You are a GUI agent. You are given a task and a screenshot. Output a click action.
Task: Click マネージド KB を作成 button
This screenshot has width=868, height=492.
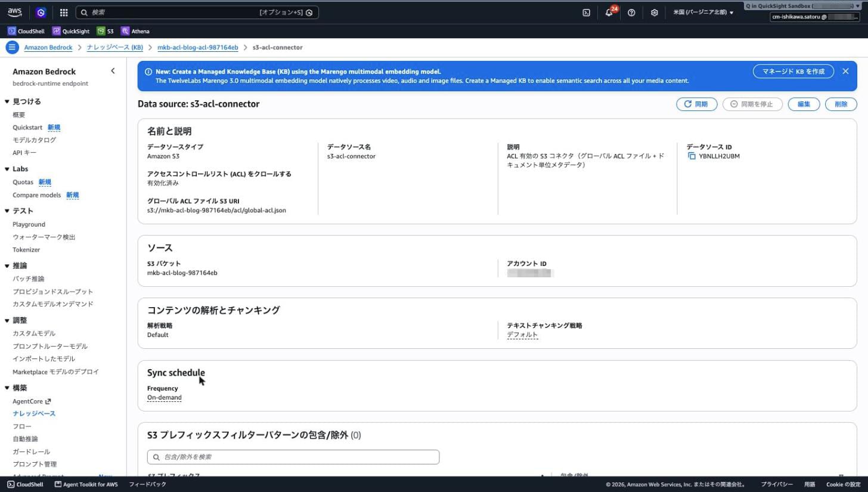793,71
